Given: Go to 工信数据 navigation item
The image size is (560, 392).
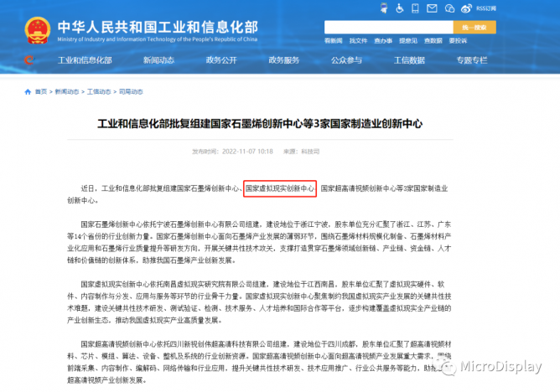Looking at the screenshot, I should coord(409,60).
